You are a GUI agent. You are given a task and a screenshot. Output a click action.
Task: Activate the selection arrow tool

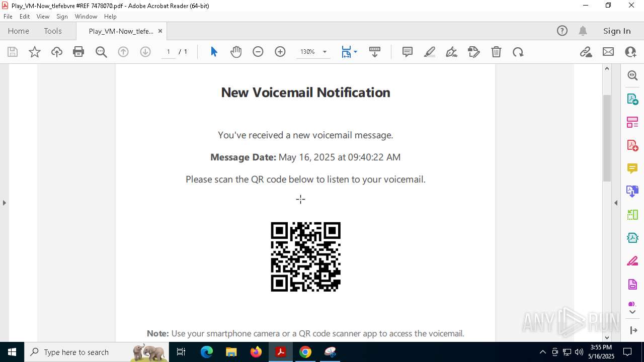[x=214, y=52]
